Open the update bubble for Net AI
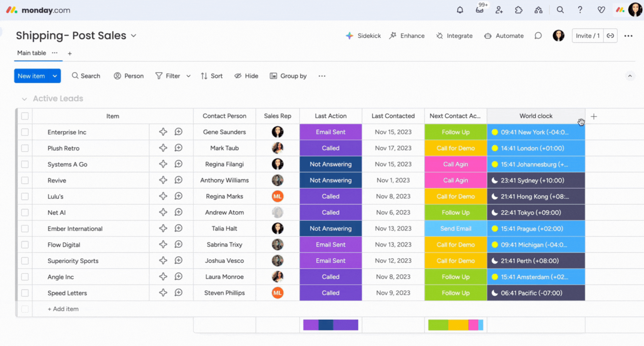 point(178,212)
